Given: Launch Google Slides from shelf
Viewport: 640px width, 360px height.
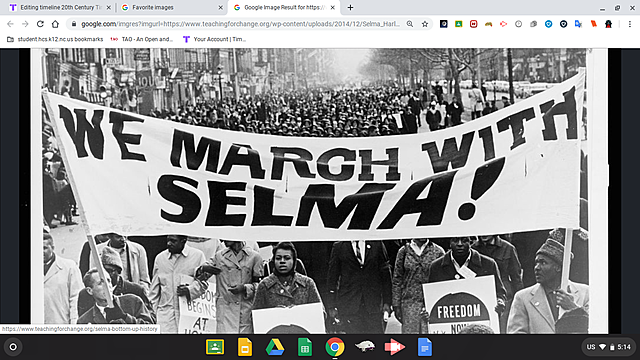Looking at the screenshot, I should [x=245, y=347].
